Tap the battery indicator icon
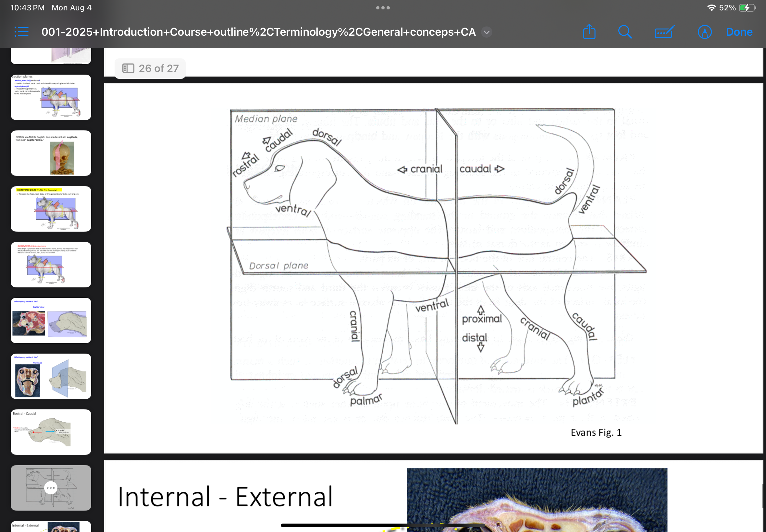This screenshot has width=766, height=532. point(747,8)
